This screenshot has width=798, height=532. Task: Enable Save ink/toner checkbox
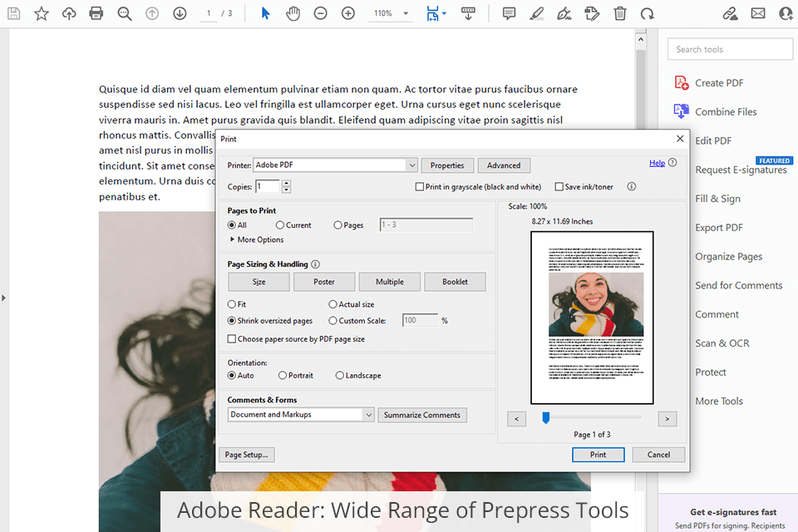pos(559,187)
